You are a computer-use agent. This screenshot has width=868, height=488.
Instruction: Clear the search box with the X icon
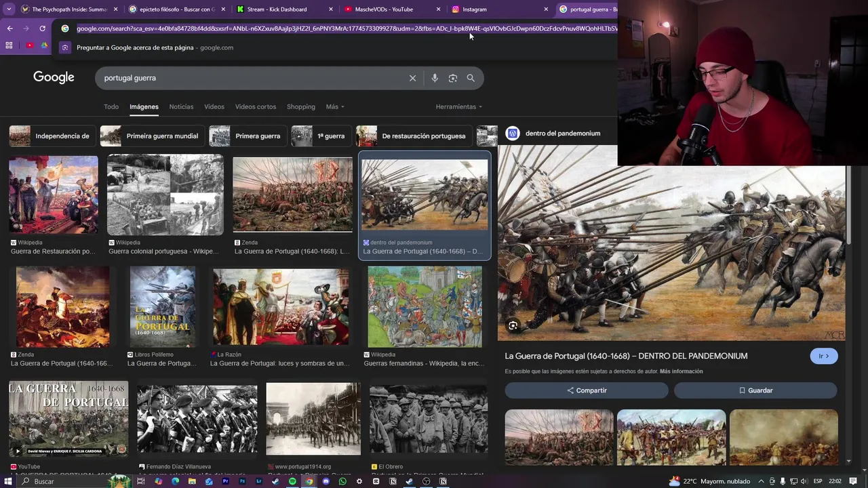tap(412, 78)
